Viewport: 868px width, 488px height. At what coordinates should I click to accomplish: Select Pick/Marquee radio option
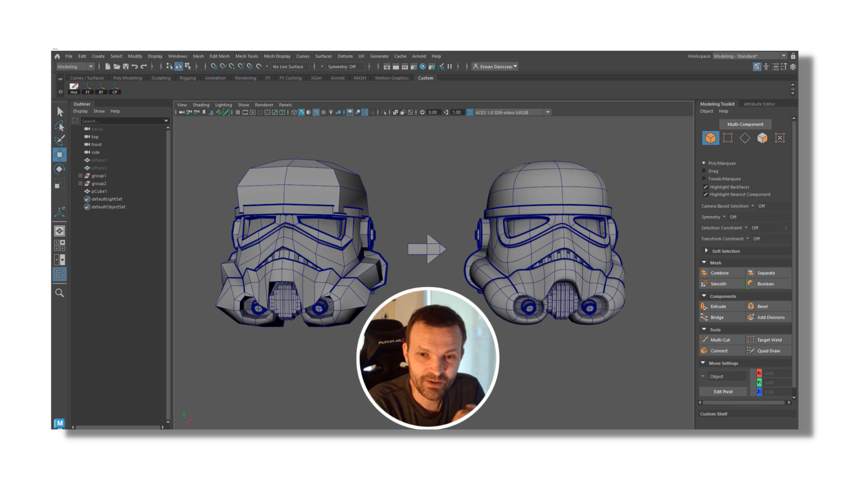click(704, 163)
